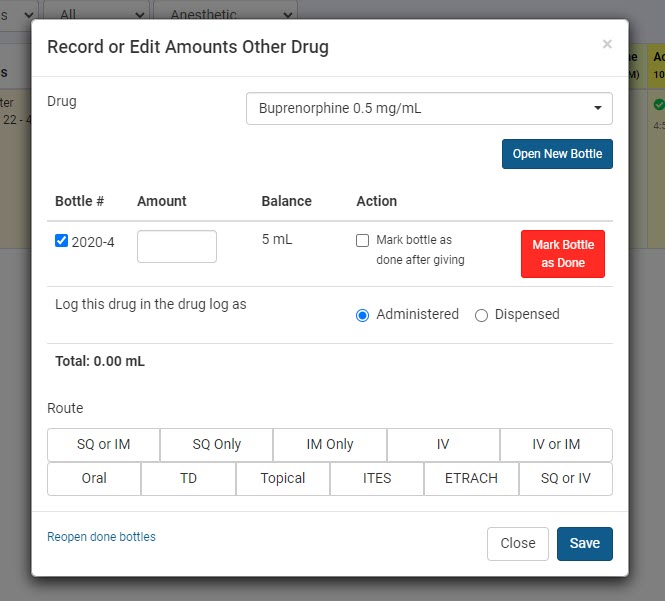
Task: Click the Open New Bottle button
Action: [557, 154]
